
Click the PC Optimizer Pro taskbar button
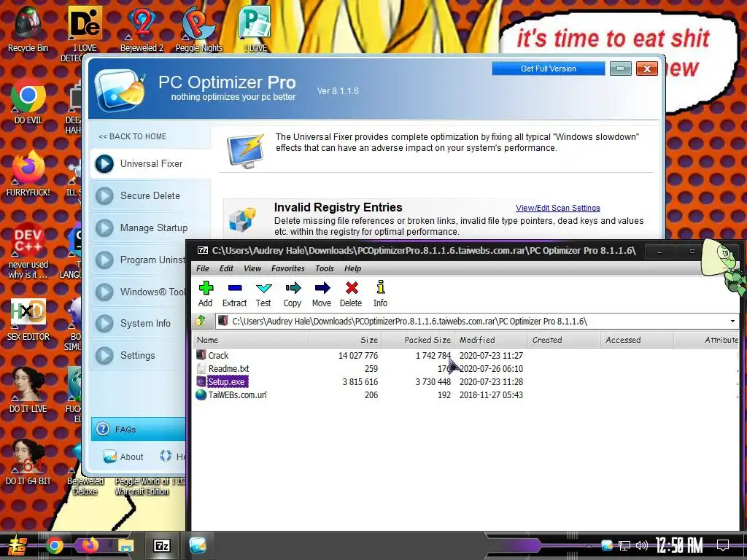click(197, 545)
